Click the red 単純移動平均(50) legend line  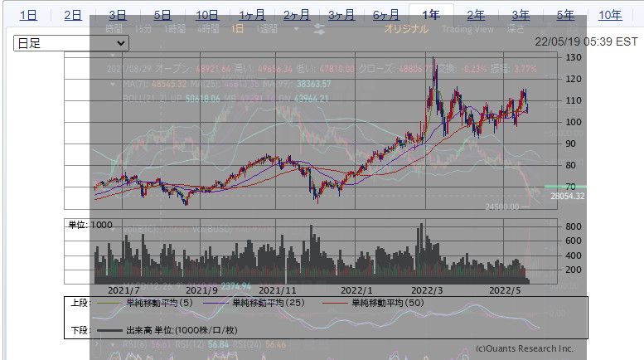click(335, 304)
